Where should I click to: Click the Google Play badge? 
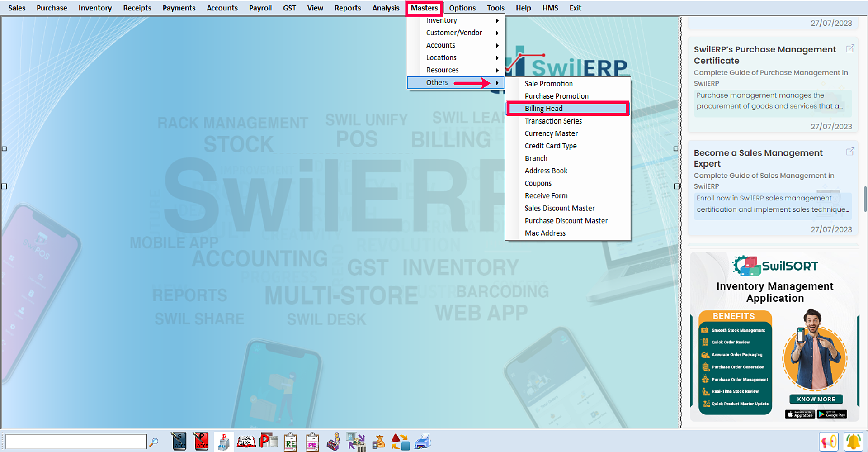(x=832, y=414)
